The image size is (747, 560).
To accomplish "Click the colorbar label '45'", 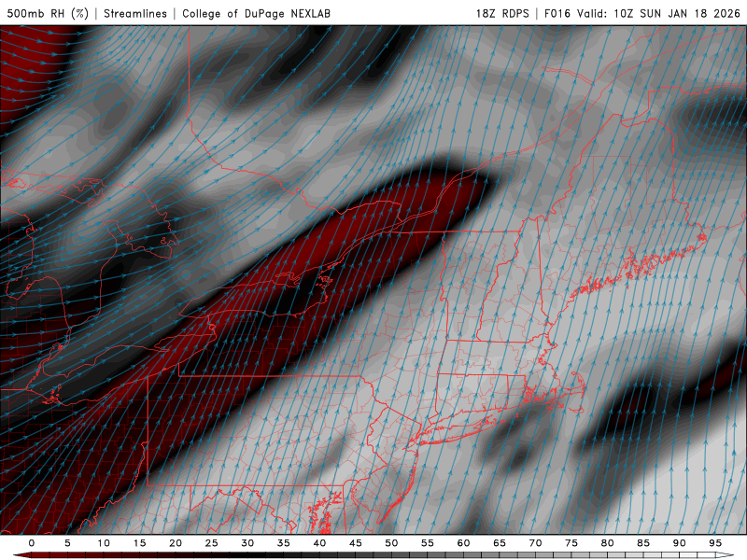I will tap(356, 543).
